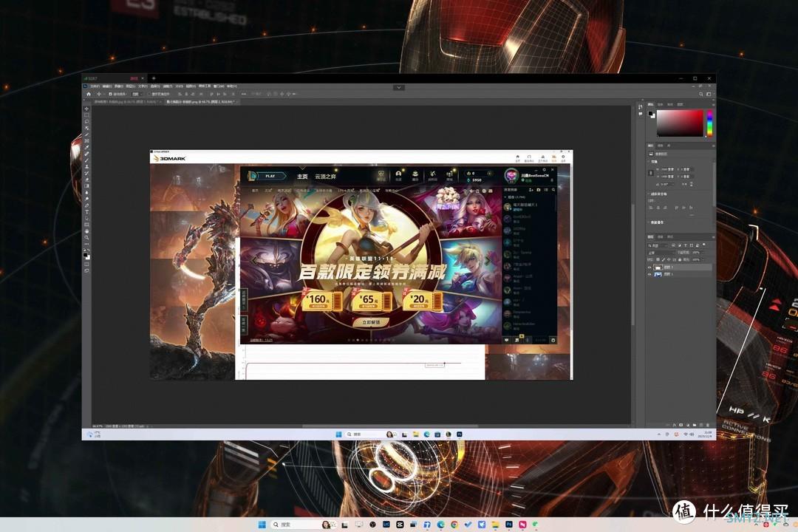Expand the collapsed arrow at top center
The height and width of the screenshot is (532, 798).
pyautogui.click(x=399, y=88)
